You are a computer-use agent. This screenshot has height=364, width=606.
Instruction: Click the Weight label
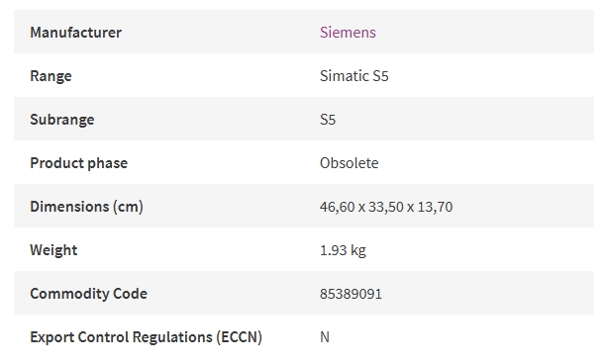[x=53, y=250]
